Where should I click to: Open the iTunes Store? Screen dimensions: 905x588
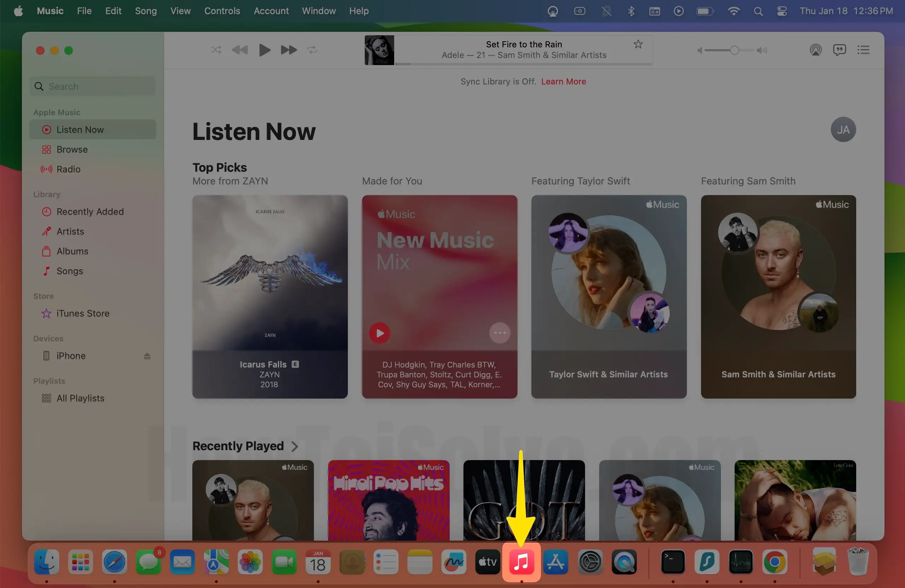[x=92, y=313]
